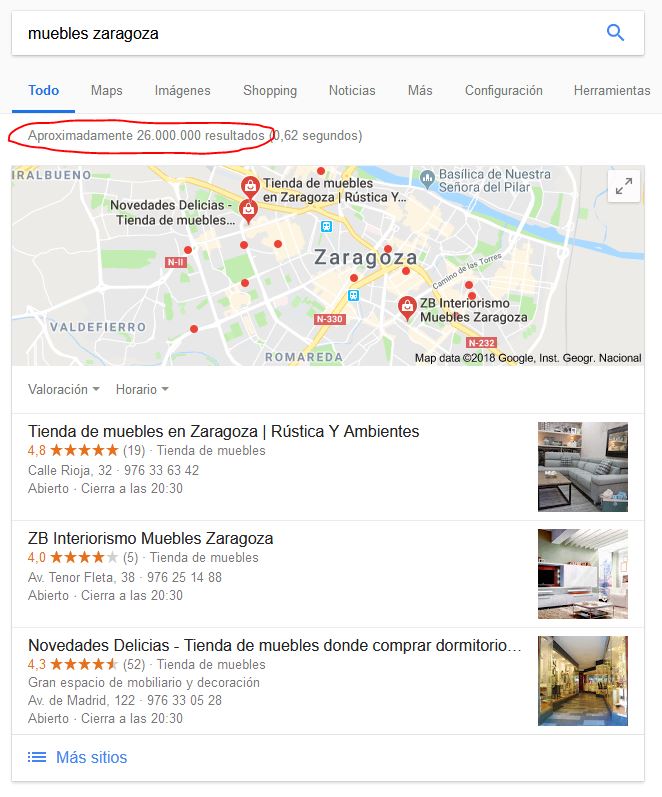
Task: Click the blue search magnifier icon
Action: [x=615, y=33]
